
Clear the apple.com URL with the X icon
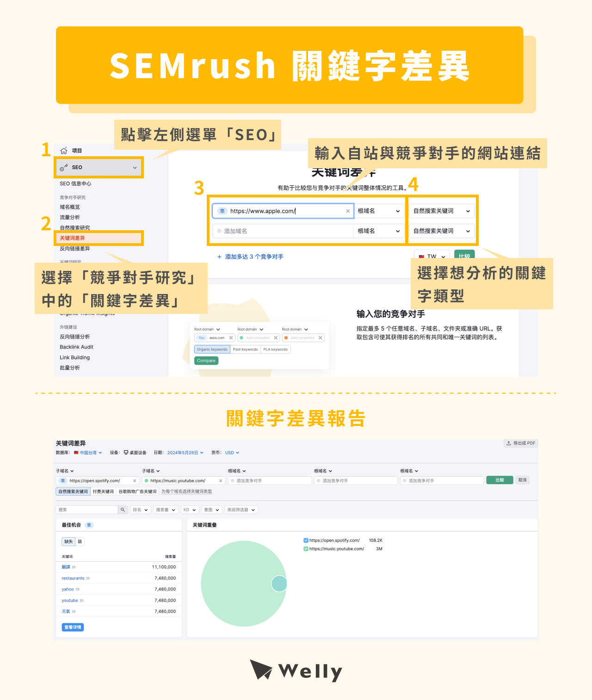(x=348, y=211)
